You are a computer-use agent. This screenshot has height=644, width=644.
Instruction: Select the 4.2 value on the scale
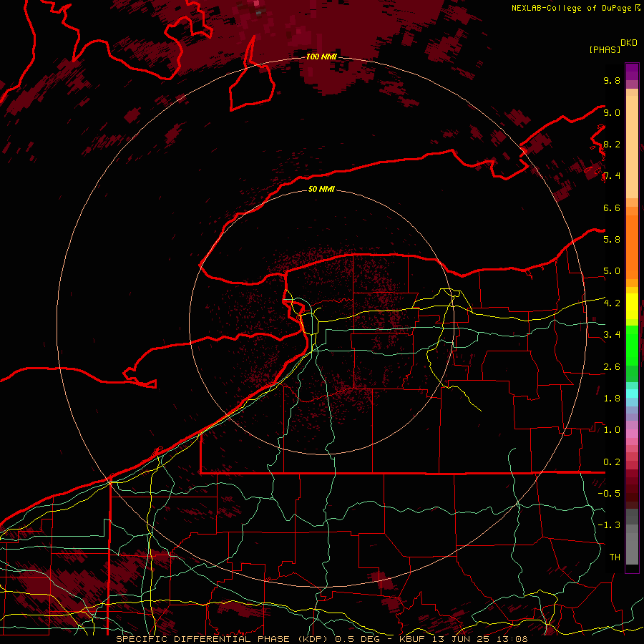[612, 303]
